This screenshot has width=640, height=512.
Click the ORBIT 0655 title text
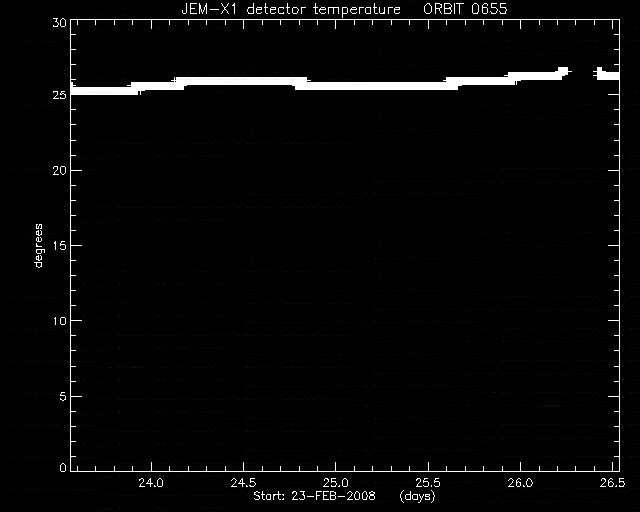coord(465,9)
